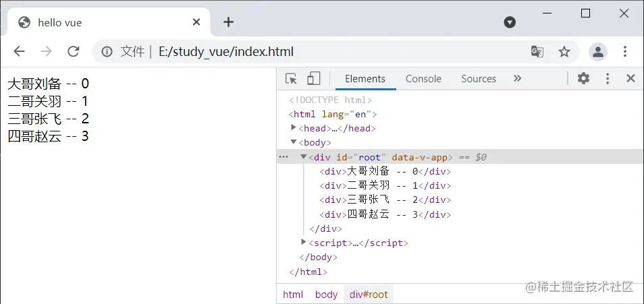Viewport: 644px width, 304px height.
Task: Click the tab search down-arrow icon
Action: 510,22
